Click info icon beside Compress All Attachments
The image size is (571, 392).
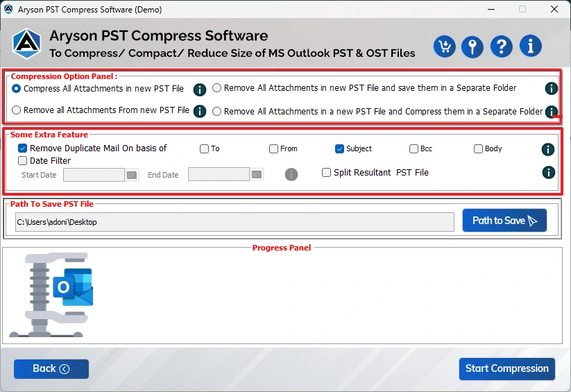(x=200, y=90)
